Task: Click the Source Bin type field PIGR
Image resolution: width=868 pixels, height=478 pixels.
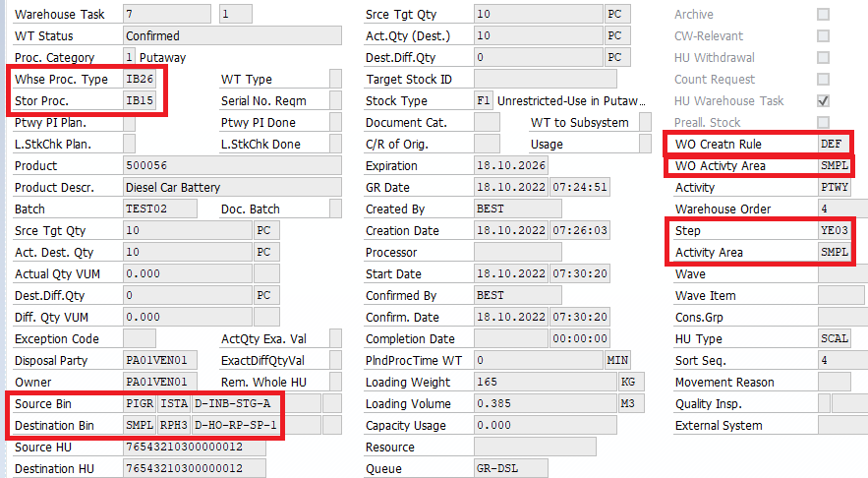Action: tap(140, 404)
